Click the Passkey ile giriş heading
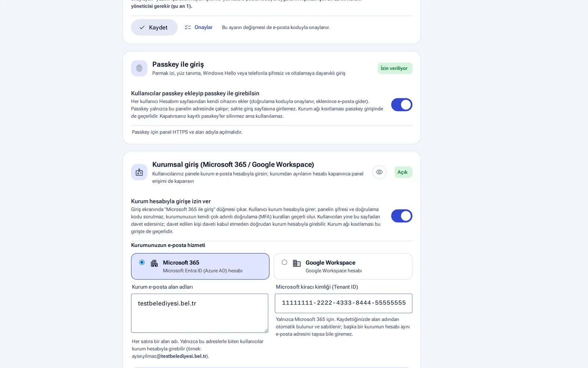 point(178,64)
